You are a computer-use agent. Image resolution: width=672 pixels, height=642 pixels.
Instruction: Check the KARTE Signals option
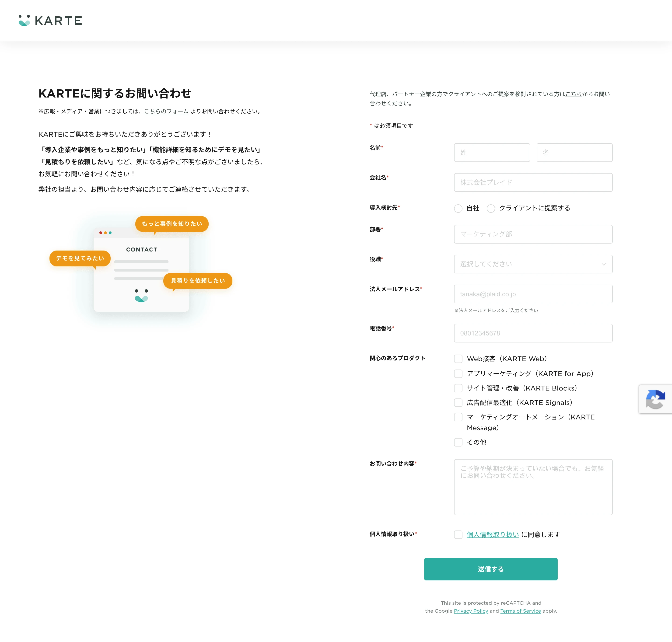coord(458,402)
